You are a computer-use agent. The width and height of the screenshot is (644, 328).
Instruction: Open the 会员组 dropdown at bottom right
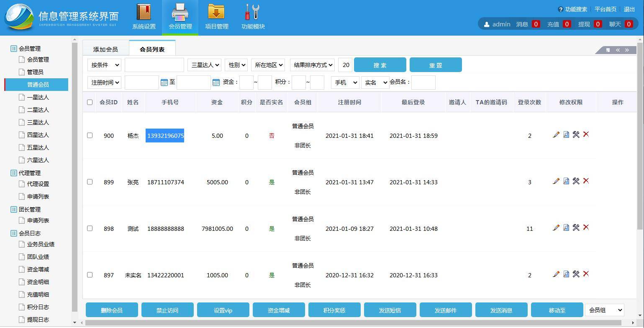(604, 310)
